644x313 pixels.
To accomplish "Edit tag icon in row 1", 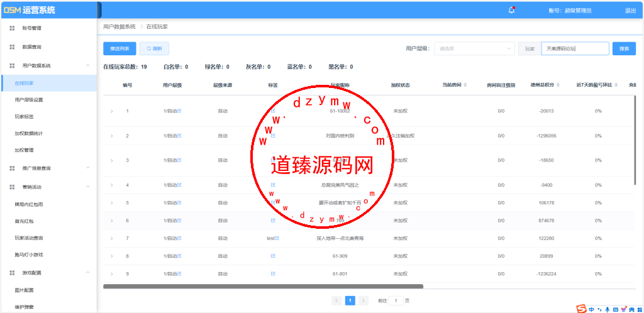I will (273, 111).
